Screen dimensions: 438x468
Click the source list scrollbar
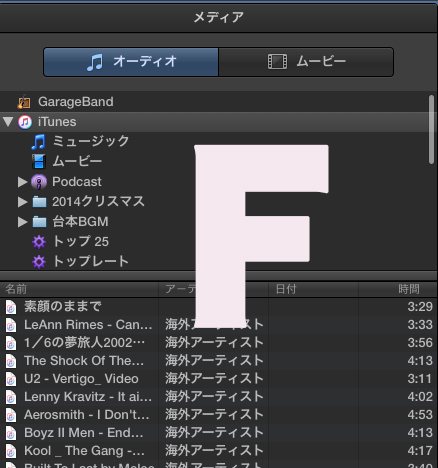coord(432,129)
